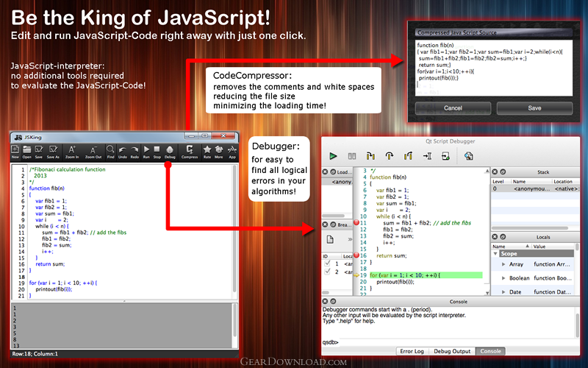Select stack frame level 0 row

pyautogui.click(x=535, y=188)
